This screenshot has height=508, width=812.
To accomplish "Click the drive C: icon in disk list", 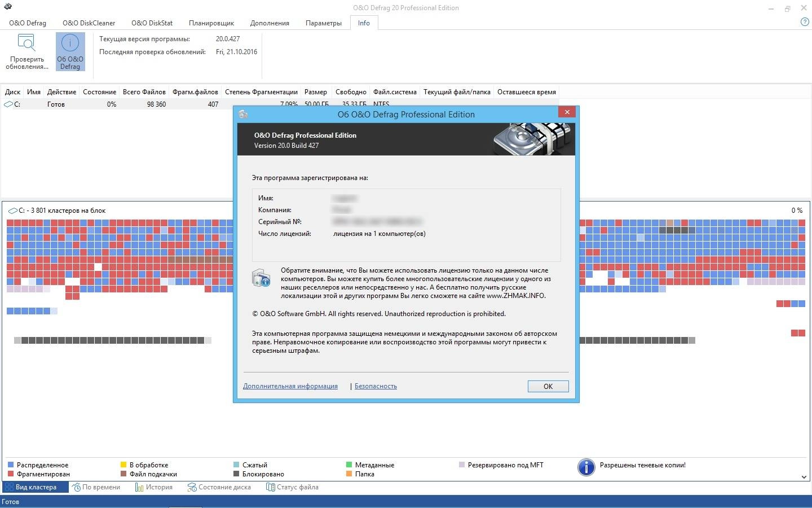I will 8,104.
